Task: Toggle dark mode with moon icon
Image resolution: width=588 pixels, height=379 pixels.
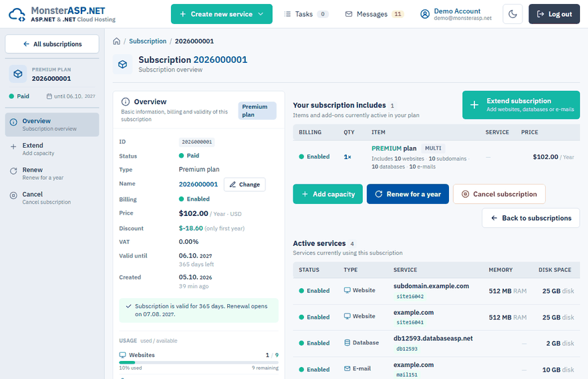Action: [x=512, y=14]
